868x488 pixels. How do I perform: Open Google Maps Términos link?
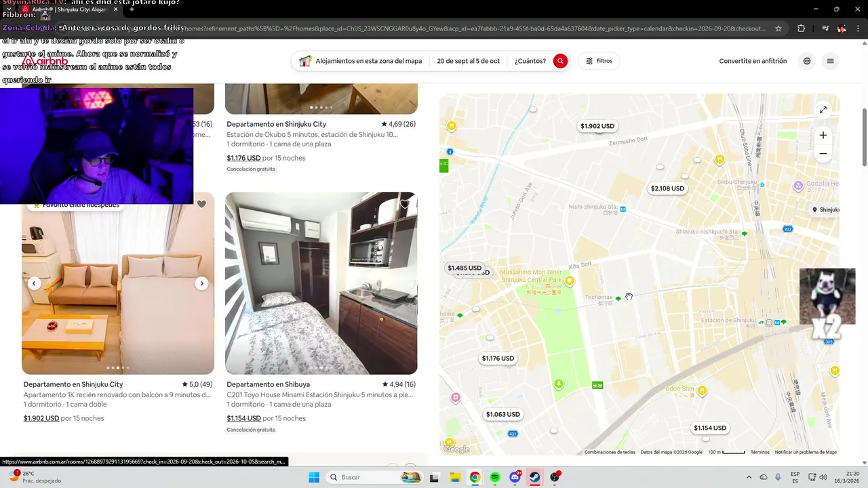pyautogui.click(x=759, y=452)
